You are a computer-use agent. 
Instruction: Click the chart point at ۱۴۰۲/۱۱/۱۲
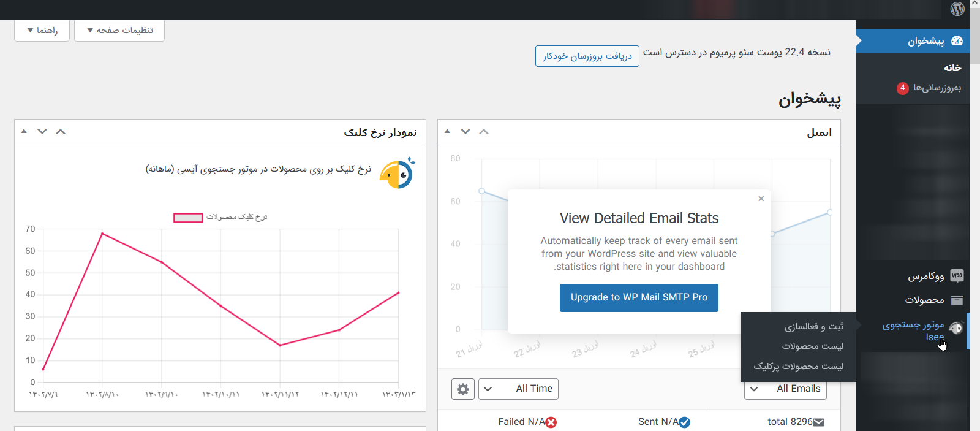280,345
